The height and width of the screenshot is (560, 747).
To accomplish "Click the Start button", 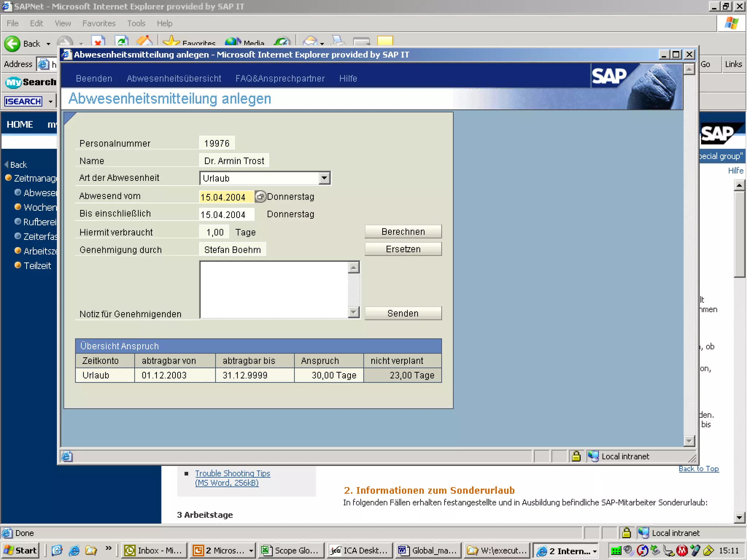I will [x=20, y=550].
